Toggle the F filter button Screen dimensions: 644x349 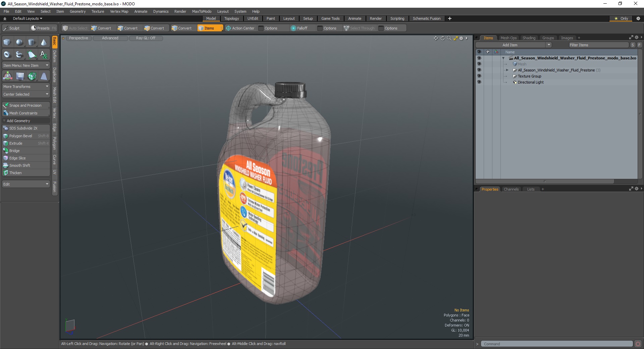coord(639,45)
